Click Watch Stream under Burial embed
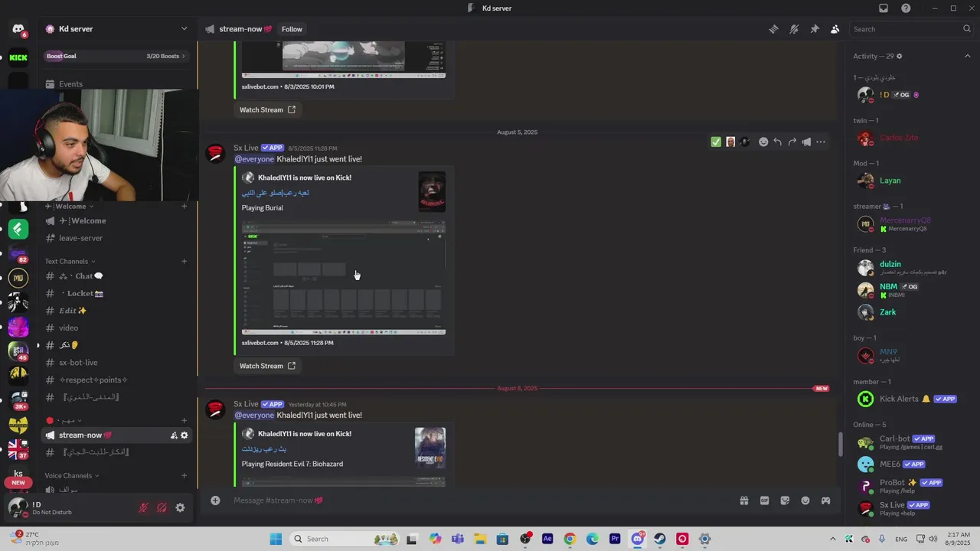Image resolution: width=980 pixels, height=551 pixels. pyautogui.click(x=267, y=366)
